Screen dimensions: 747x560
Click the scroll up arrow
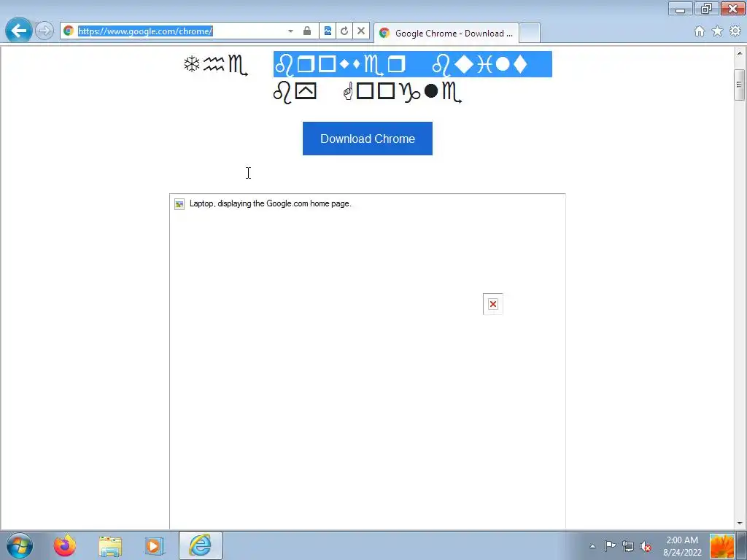(x=740, y=52)
